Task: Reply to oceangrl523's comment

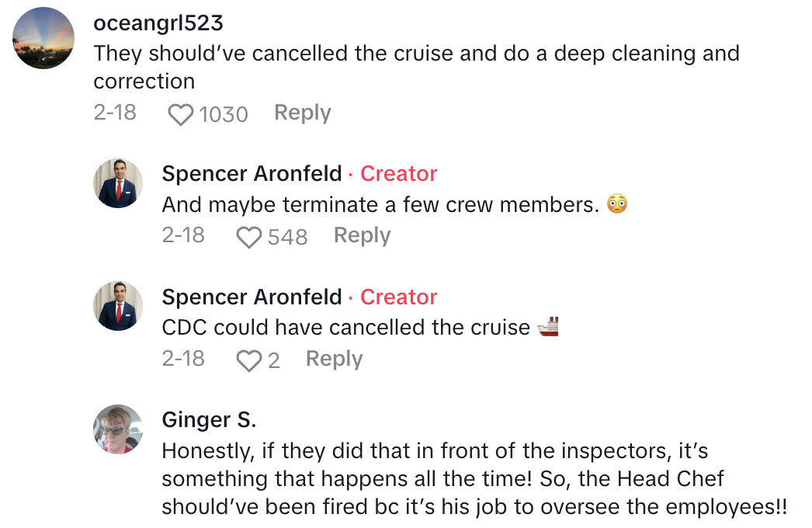Action: 302,113
